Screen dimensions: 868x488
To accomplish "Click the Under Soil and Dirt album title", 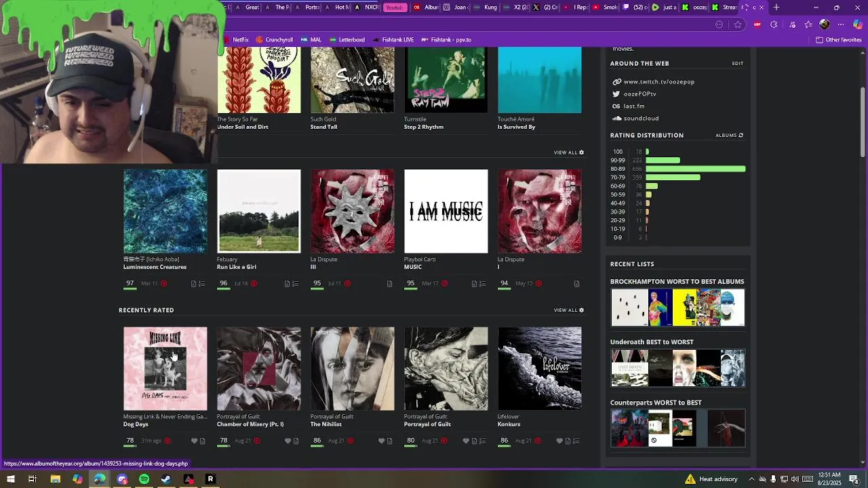I will 242,127.
